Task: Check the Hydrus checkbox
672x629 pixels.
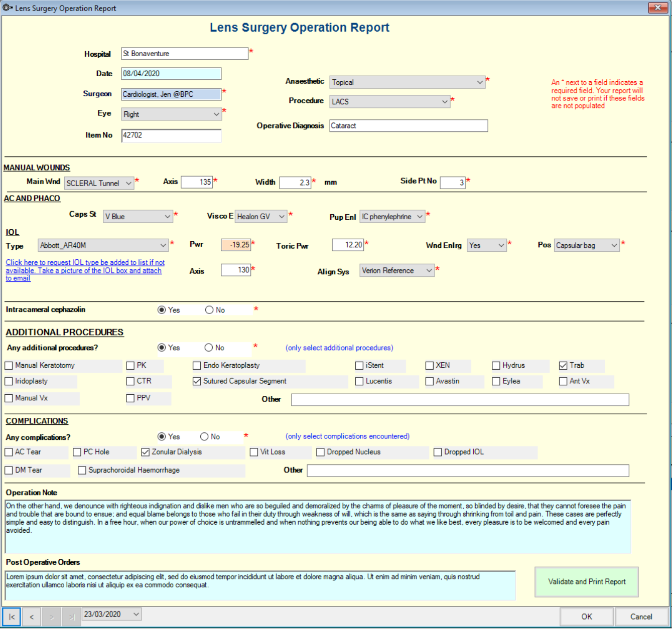Action: 496,366
